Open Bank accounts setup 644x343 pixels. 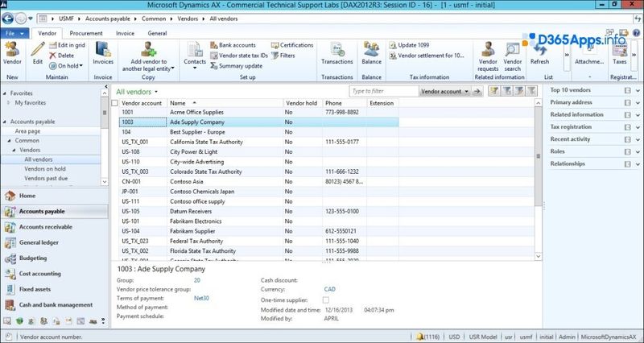click(233, 45)
